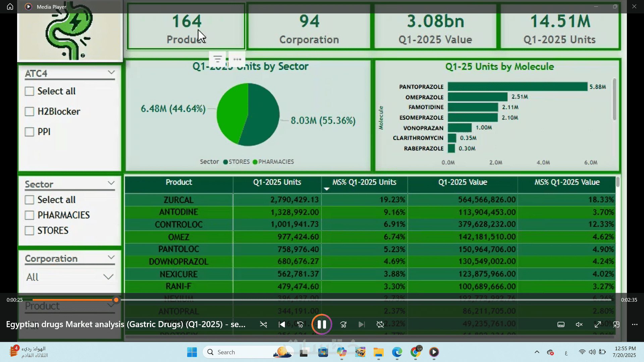Screen dimensions: 644x362
Task: Collapse the ATC4 slicer chevron
Action: point(111,72)
